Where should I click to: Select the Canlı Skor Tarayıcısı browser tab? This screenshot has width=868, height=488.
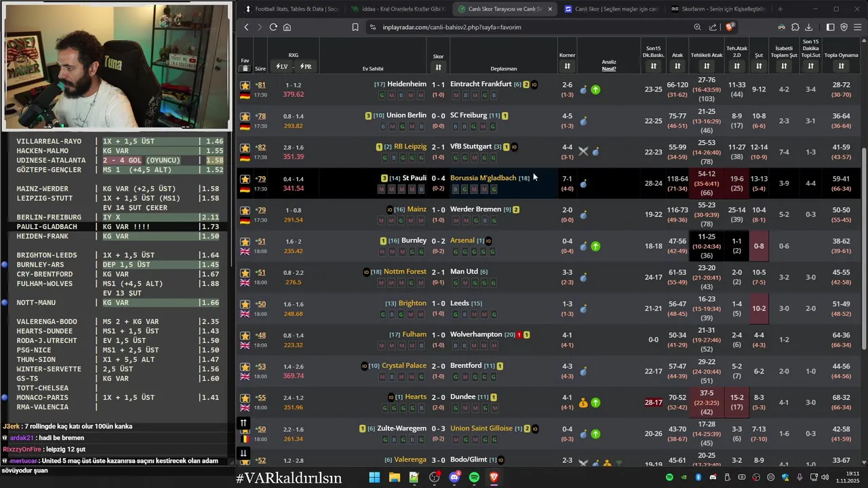pyautogui.click(x=505, y=9)
